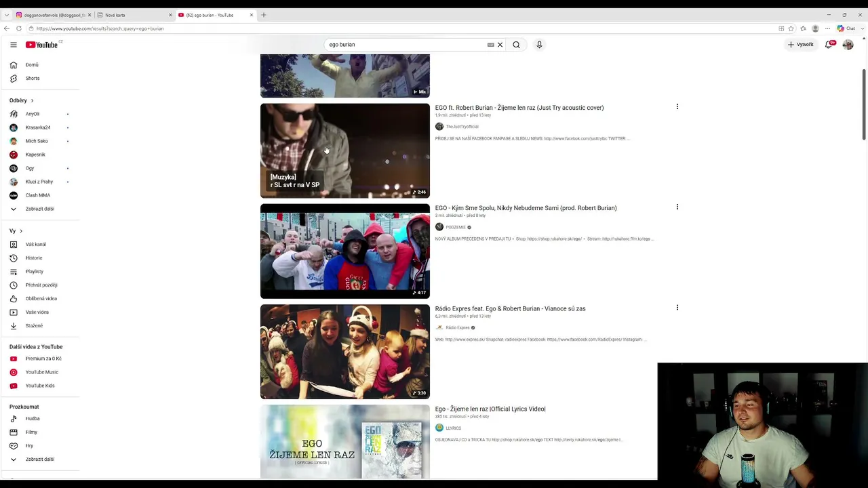The image size is (868, 488).
Task: Open the on-screen keyboard in the search box
Action: 490,45
